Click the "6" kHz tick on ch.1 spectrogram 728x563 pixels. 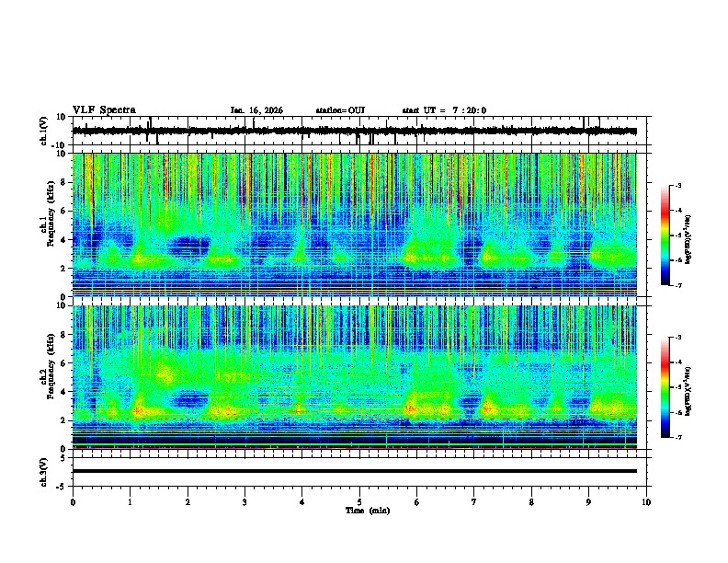click(x=64, y=211)
